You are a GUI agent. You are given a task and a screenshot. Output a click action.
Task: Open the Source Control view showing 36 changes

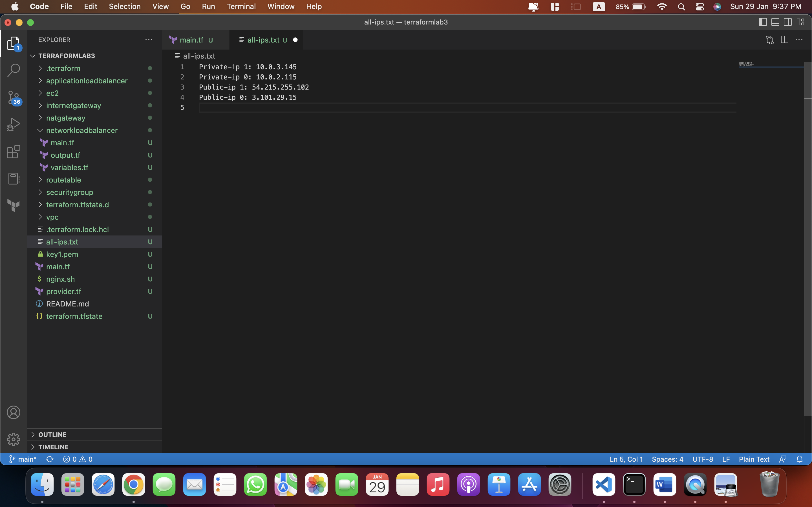(14, 97)
